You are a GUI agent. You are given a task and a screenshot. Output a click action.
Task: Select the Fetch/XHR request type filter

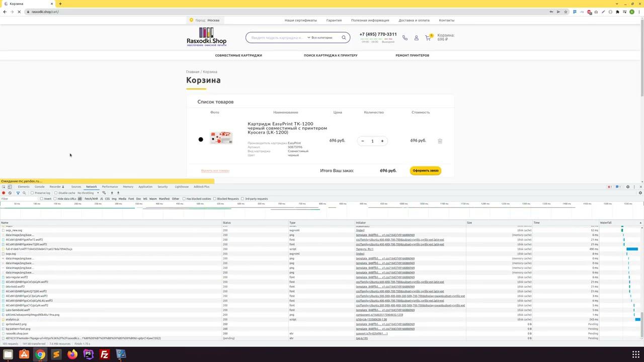pos(91,199)
